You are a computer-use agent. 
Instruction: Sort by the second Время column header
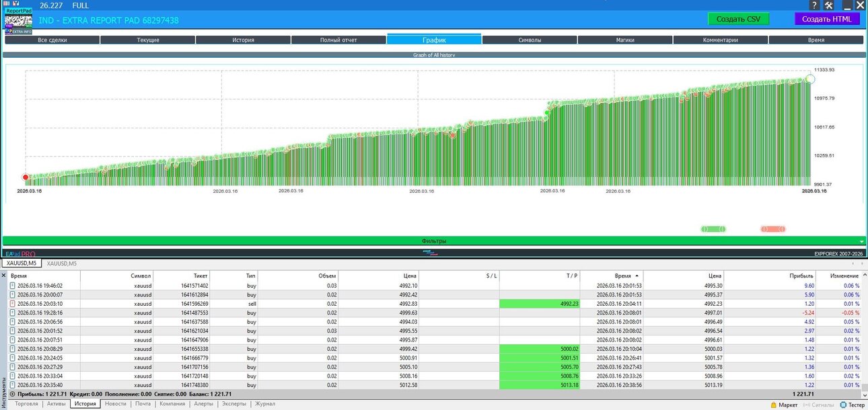click(x=618, y=276)
